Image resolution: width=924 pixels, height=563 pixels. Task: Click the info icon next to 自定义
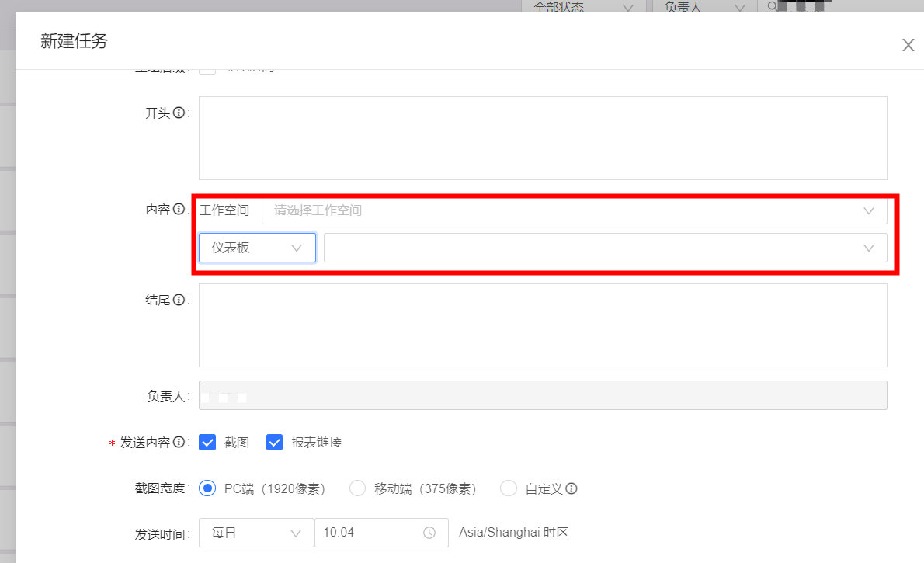571,489
